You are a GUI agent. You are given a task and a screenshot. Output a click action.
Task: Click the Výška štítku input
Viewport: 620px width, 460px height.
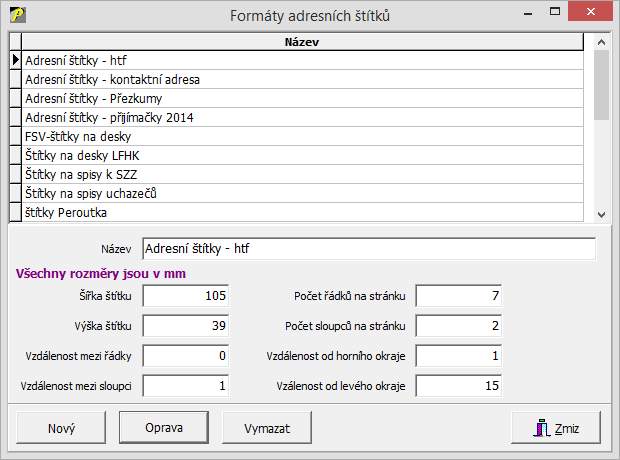(187, 326)
